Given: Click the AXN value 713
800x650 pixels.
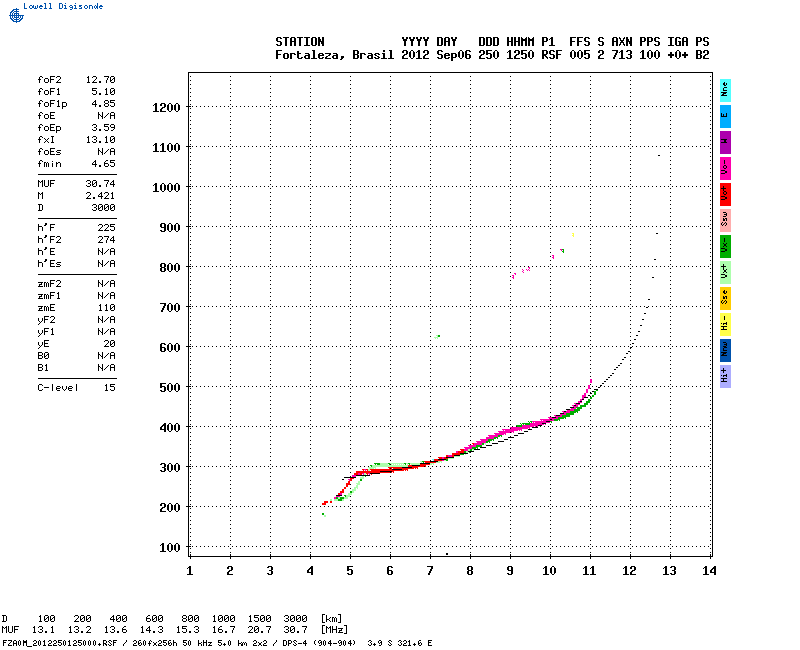Looking at the screenshot, I should [622, 55].
